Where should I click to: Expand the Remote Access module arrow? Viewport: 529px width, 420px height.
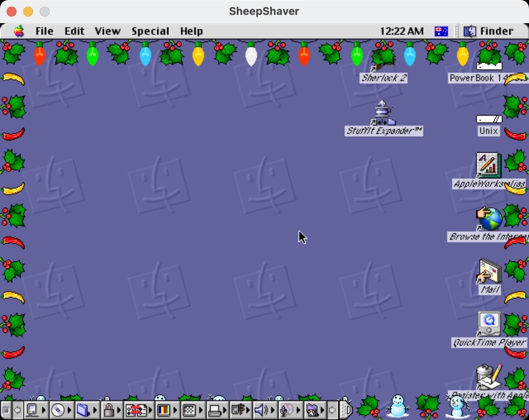pyautogui.click(x=248, y=410)
